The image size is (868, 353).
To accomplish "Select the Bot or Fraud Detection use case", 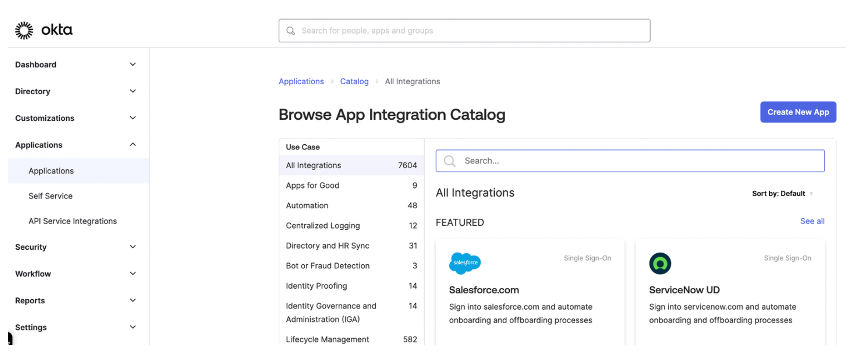I will pyautogui.click(x=352, y=266).
